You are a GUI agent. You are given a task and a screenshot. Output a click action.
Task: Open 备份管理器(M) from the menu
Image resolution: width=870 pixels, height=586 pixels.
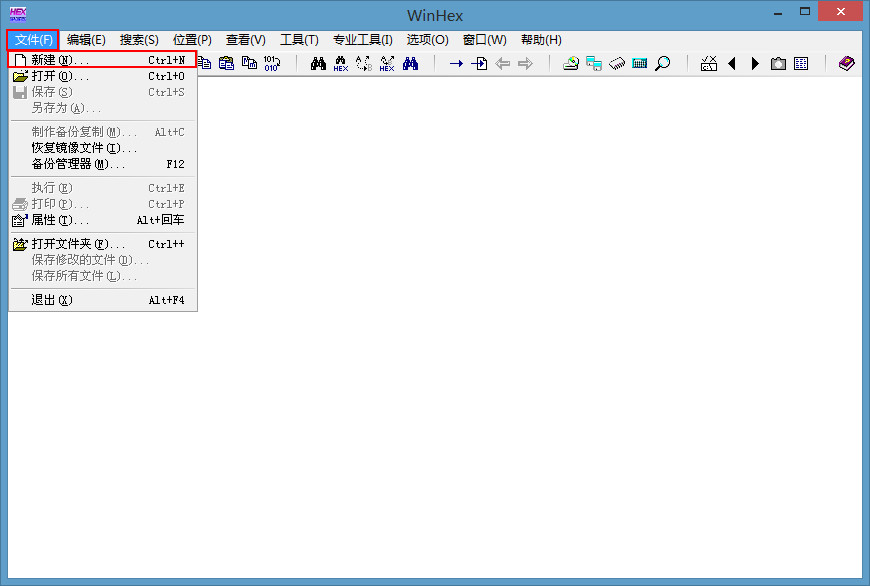103,164
